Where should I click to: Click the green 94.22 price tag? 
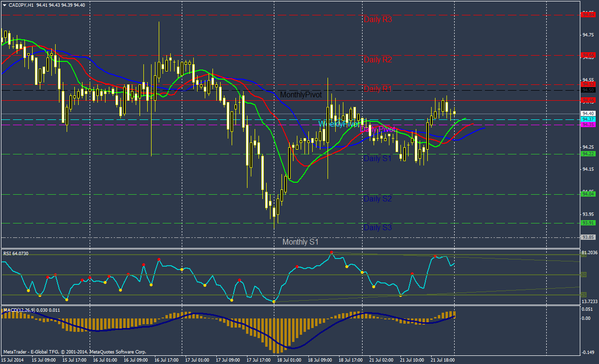tap(588, 154)
